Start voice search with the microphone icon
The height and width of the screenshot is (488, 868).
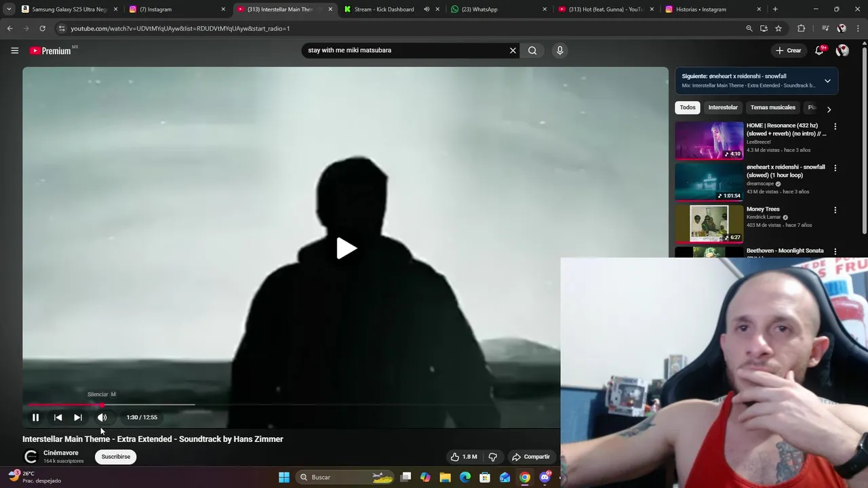tap(559, 50)
